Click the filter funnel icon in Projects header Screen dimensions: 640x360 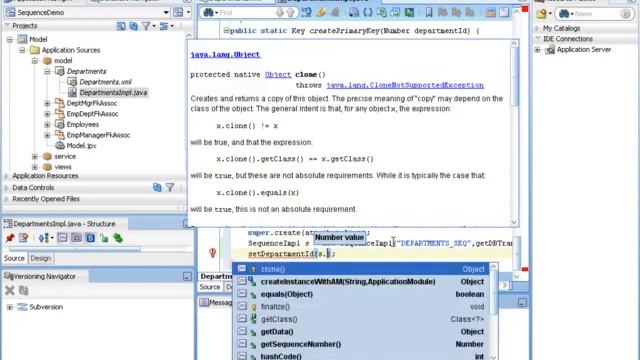(x=146, y=26)
